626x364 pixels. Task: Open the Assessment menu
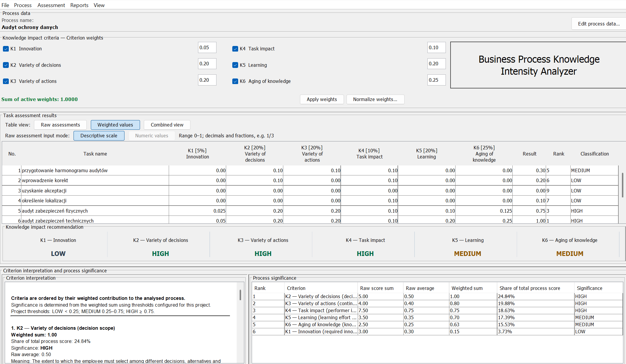pyautogui.click(x=51, y=5)
